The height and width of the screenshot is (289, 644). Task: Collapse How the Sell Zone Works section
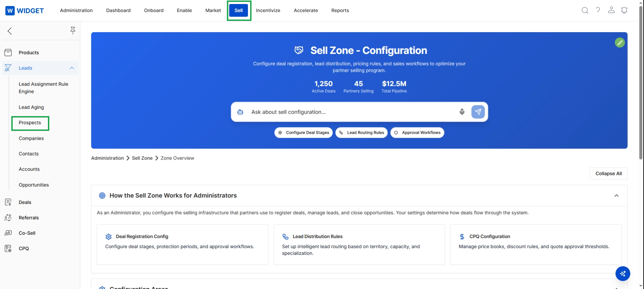(616, 196)
